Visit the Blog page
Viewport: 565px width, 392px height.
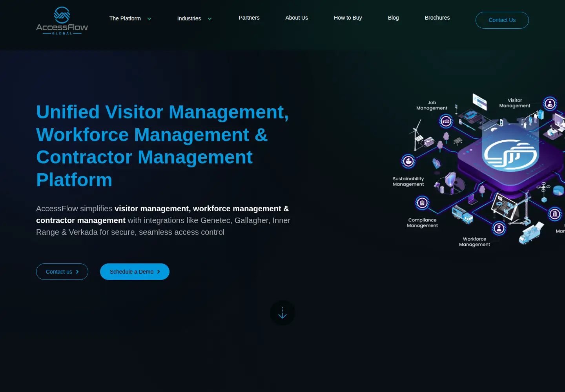click(x=393, y=18)
